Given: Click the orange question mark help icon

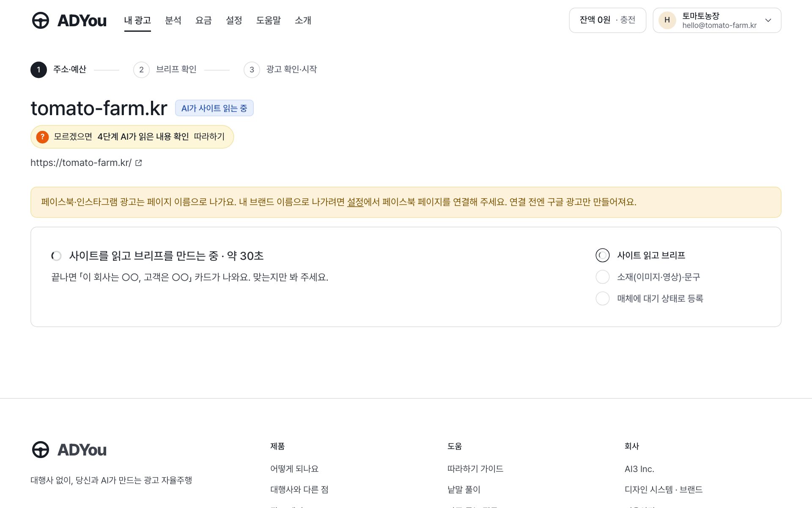Looking at the screenshot, I should (x=42, y=137).
